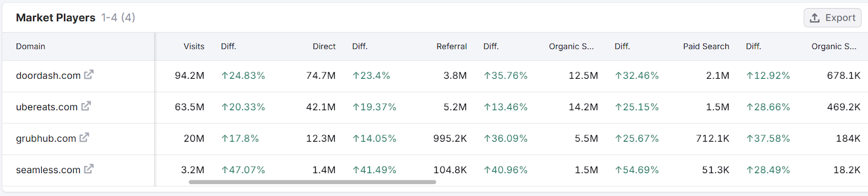The height and width of the screenshot is (196, 868).
Task: Open seamless.com external link icon
Action: (x=88, y=169)
